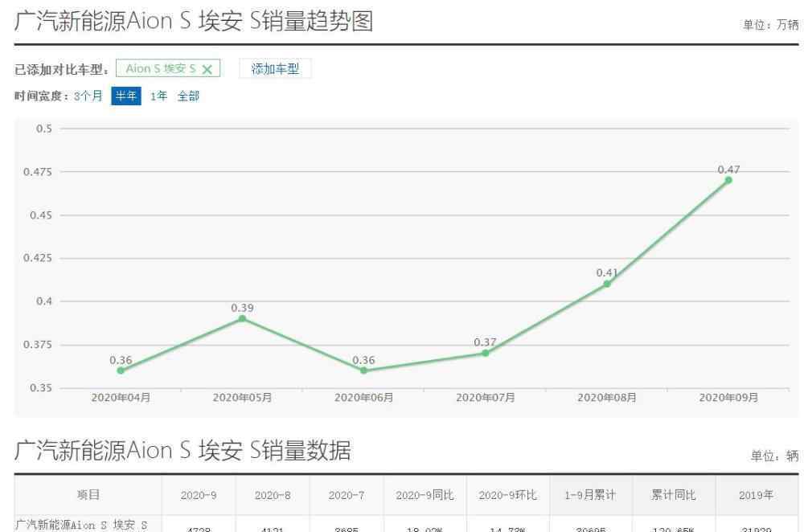Viewport: 804px width, 532px height.
Task: Click the 0.475 y-axis label
Action: pos(38,172)
